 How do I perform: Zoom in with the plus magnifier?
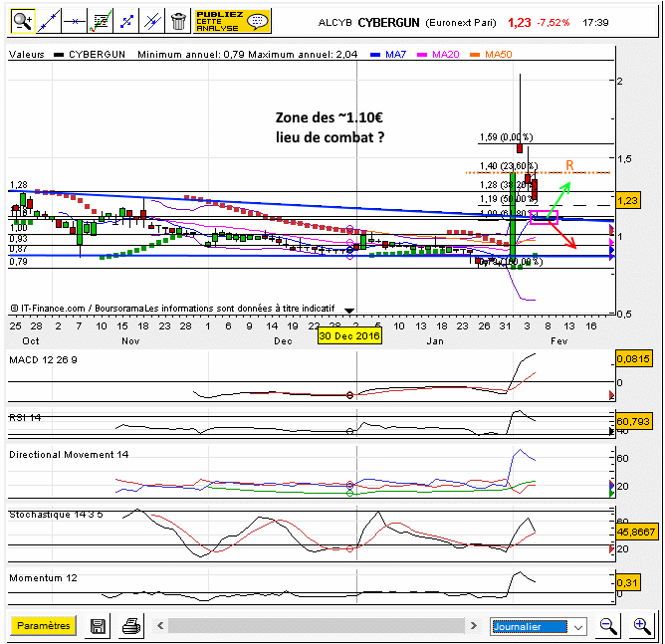pos(642,626)
